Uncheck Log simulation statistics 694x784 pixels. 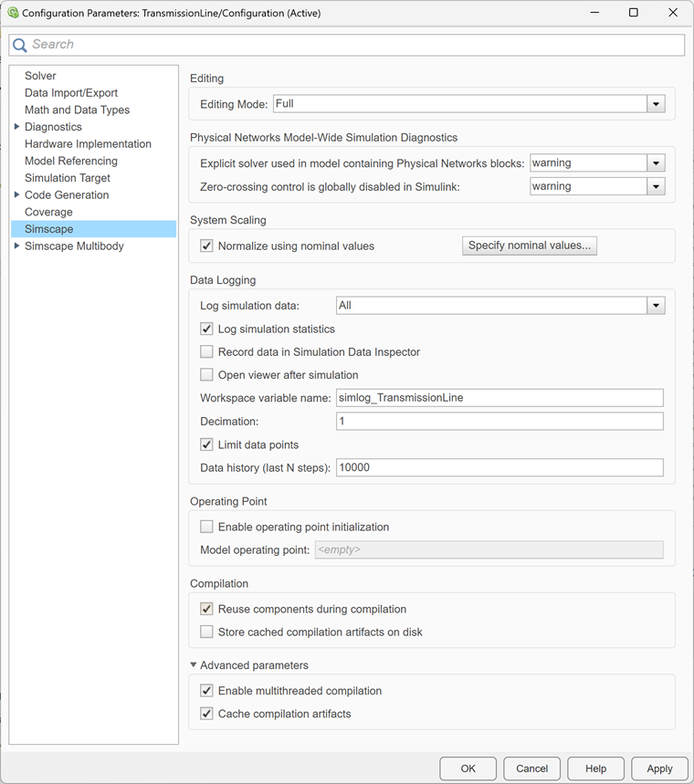206,329
